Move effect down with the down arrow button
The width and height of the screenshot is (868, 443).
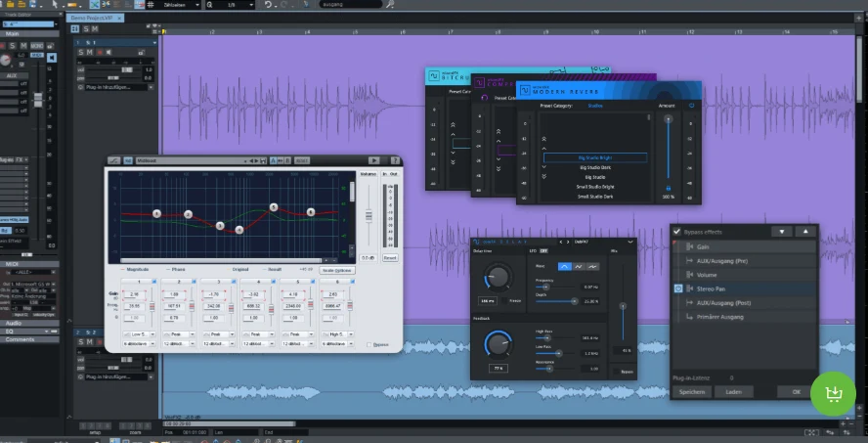point(782,232)
